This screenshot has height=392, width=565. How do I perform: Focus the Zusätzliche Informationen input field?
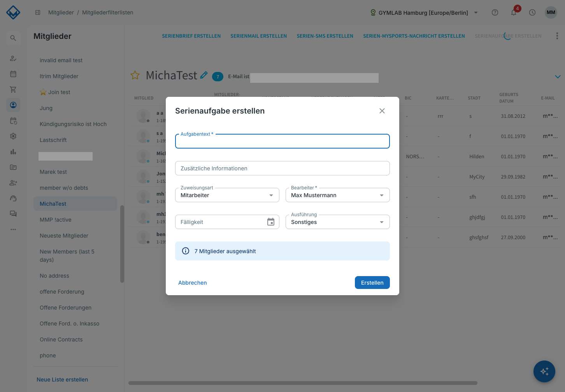click(x=282, y=168)
